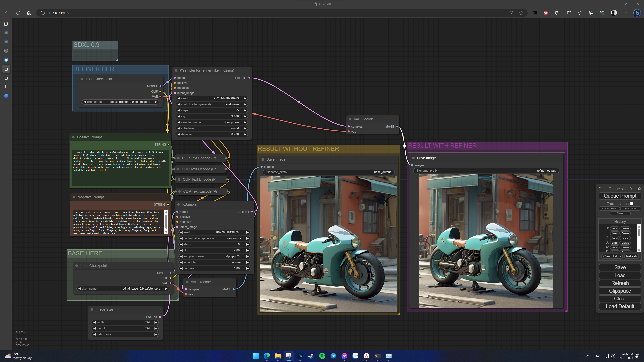Open the AdBlock Plus extension icon
Image resolution: width=644 pixels, height=362 pixels.
546,13
